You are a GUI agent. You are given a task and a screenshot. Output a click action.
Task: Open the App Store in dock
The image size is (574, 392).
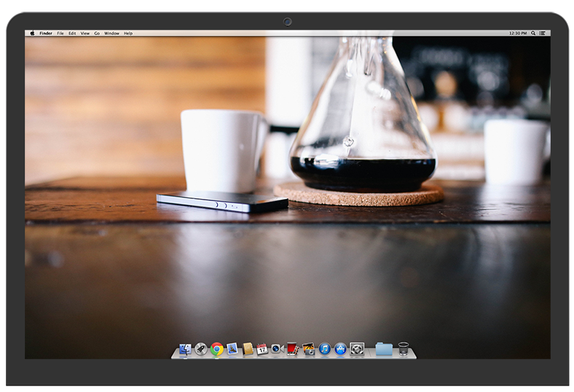(340, 349)
